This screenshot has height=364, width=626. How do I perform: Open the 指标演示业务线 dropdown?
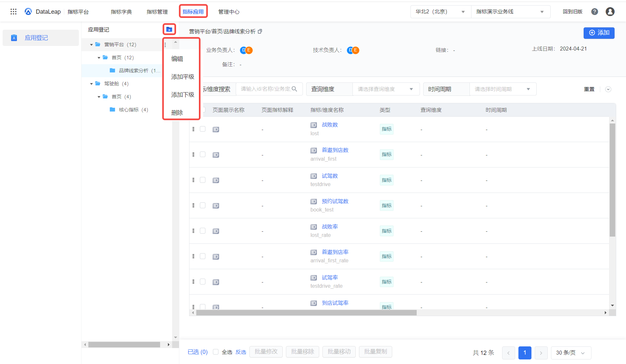(x=511, y=12)
